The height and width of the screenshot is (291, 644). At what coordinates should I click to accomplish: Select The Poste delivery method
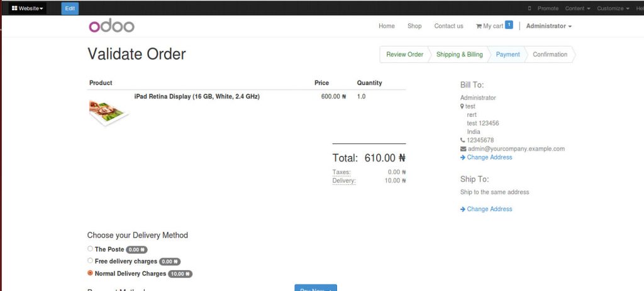pyautogui.click(x=90, y=249)
